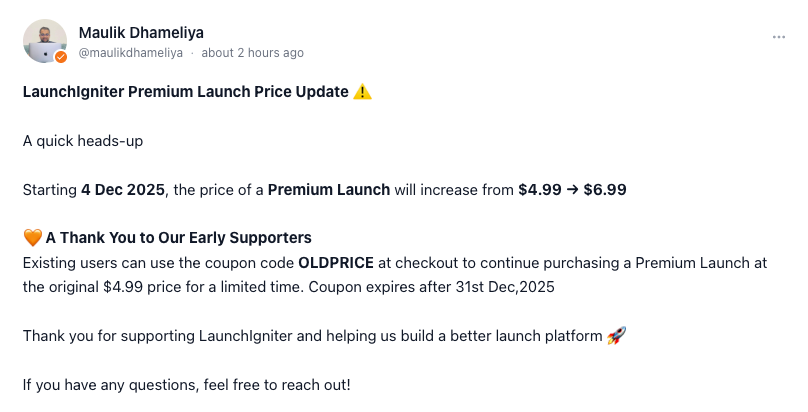
Task: Click the 'LaunchIgniter Premium Launch Price Update' heading
Action: pos(186,92)
